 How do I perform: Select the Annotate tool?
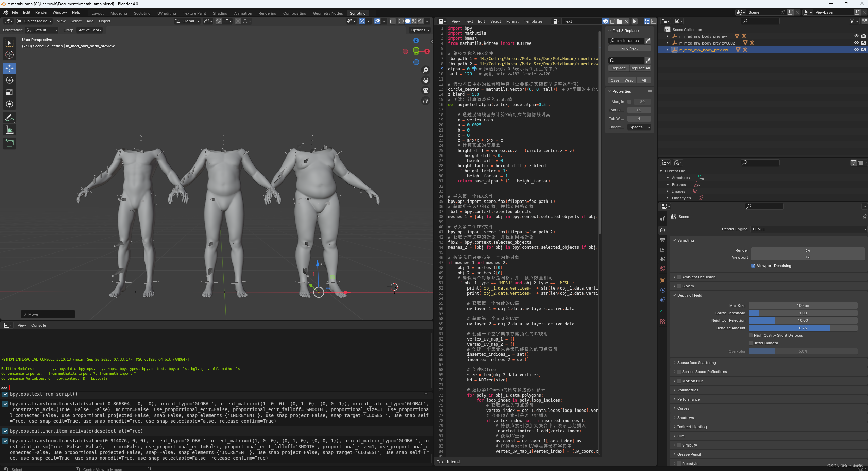click(10, 118)
